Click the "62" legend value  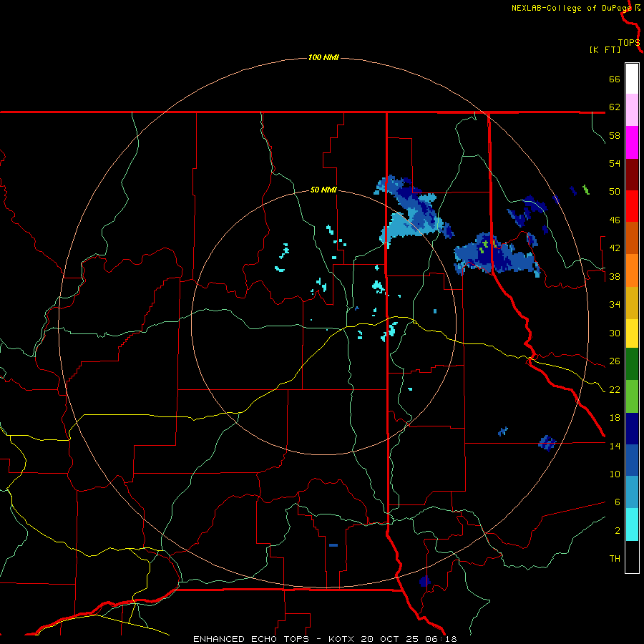point(615,107)
